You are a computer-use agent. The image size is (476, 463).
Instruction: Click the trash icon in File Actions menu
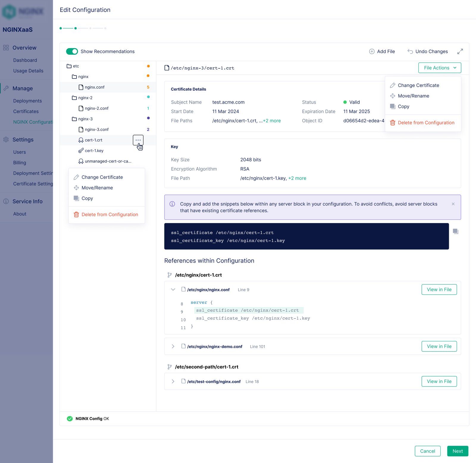[x=392, y=123]
